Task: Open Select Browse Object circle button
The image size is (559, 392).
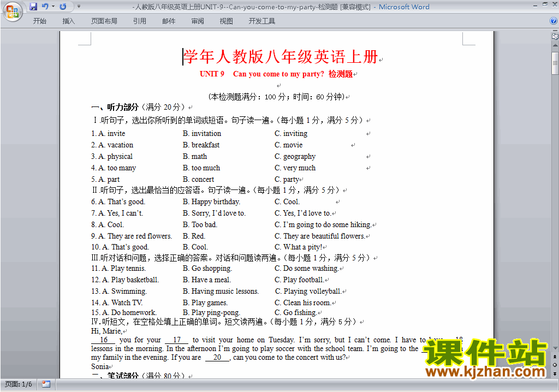Action: (x=555, y=365)
